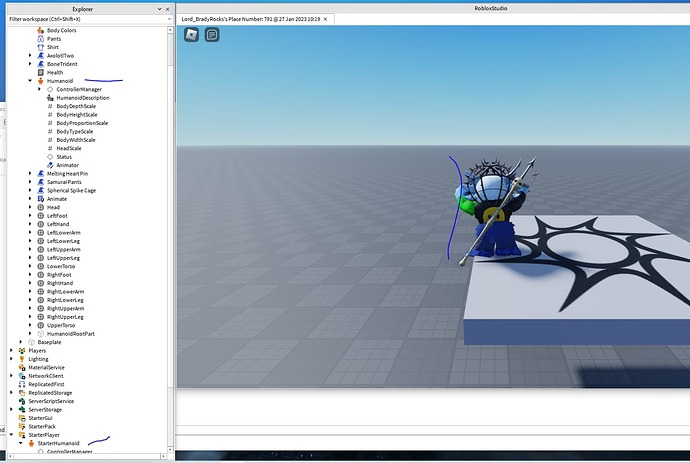This screenshot has width=690, height=463.
Task: Click the Baseplate part icon
Action: [x=32, y=342]
